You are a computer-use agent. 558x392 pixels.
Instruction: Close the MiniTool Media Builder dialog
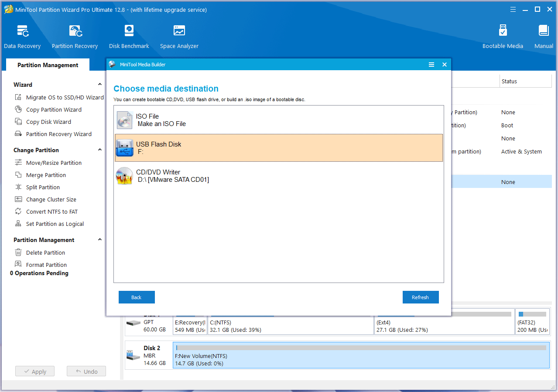click(x=445, y=65)
